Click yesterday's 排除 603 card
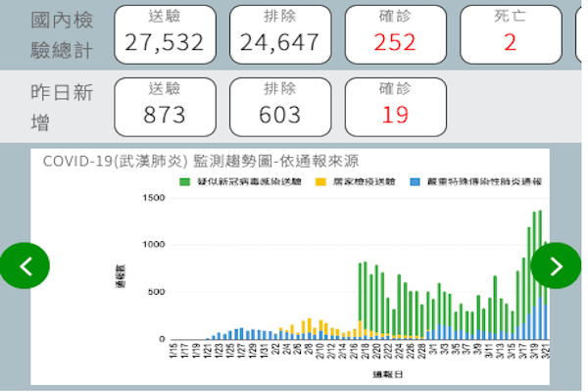This screenshot has width=588, height=392. click(279, 106)
